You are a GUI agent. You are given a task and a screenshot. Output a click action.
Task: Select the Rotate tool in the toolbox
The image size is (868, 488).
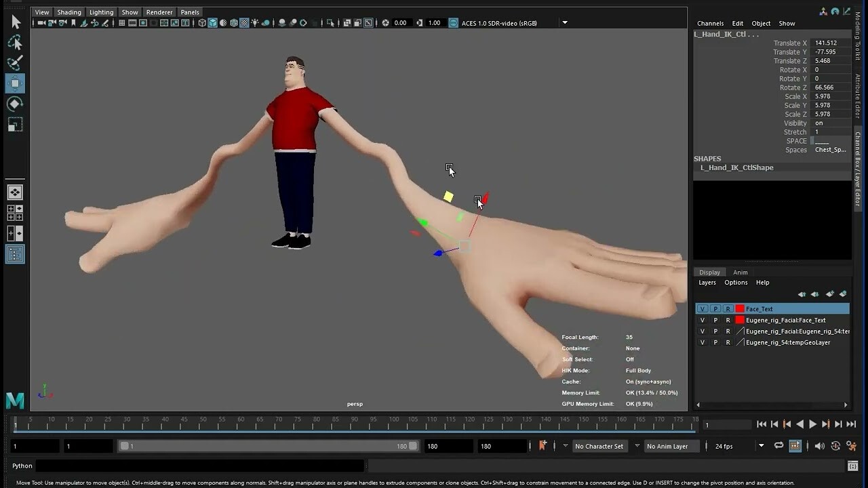[15, 103]
